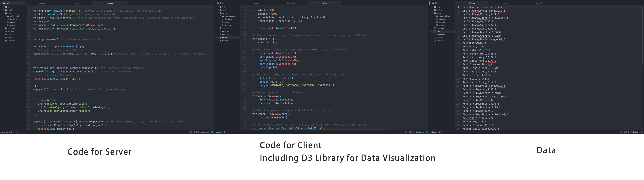Click gdp.csv file icon in left server.js window

coord(8,22)
